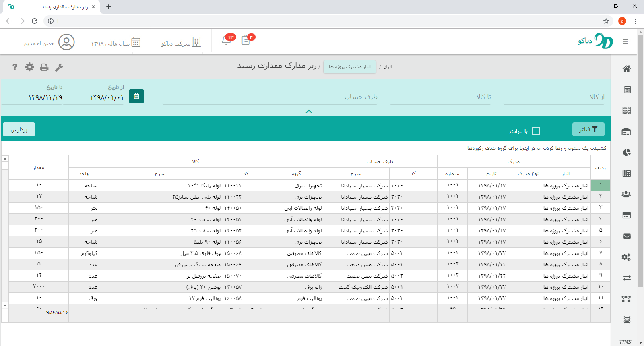Open the clipboard tasks icon with badge
Screen dimensions: 644x346
click(246, 40)
